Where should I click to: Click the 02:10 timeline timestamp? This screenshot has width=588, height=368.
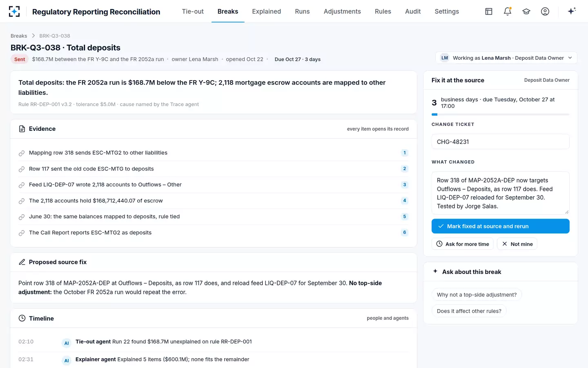[x=26, y=342]
